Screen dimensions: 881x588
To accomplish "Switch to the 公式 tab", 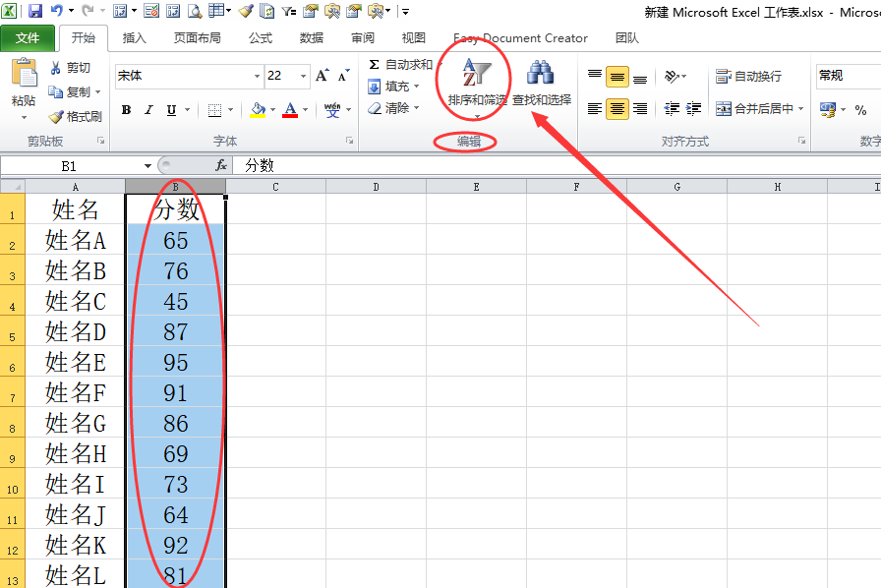I will [261, 38].
